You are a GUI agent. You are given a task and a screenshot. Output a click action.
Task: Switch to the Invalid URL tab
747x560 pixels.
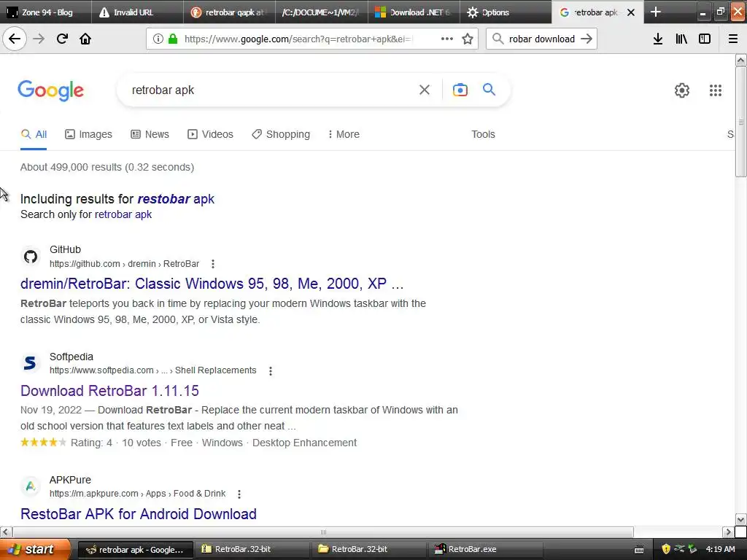pos(137,12)
